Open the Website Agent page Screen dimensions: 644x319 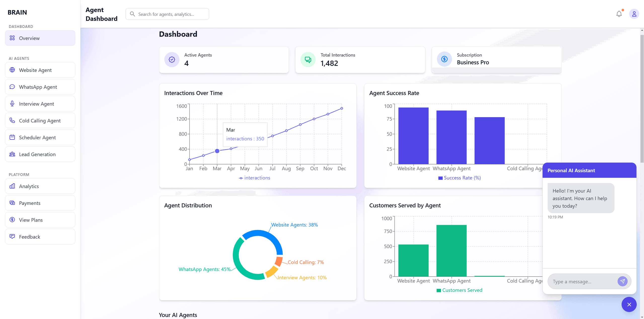coord(40,70)
